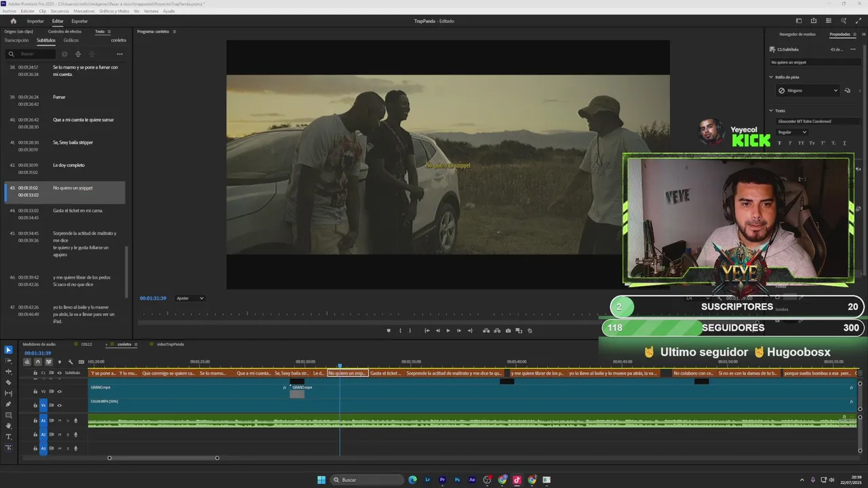Image resolution: width=868 pixels, height=488 pixels.
Task: Click the Play button in Program monitor
Action: [x=448, y=331]
